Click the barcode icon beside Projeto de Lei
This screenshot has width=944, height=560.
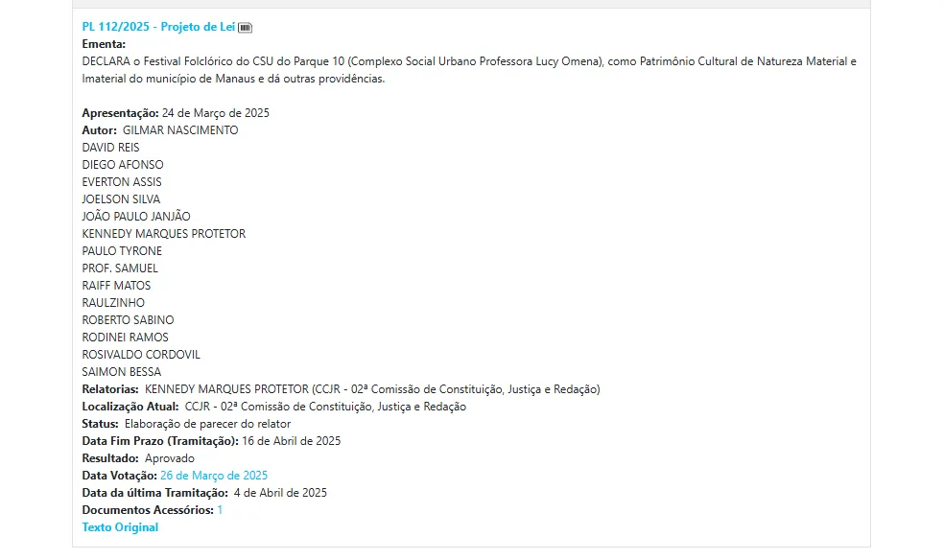(245, 28)
